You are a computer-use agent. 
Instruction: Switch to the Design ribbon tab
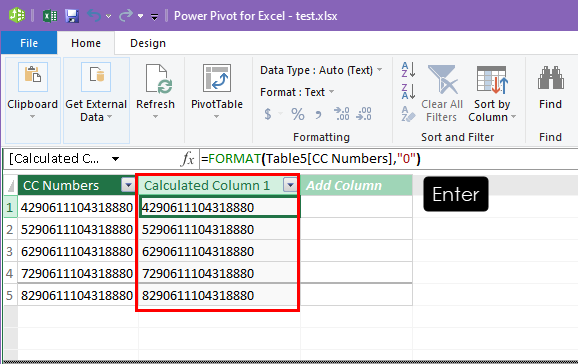pyautogui.click(x=148, y=43)
